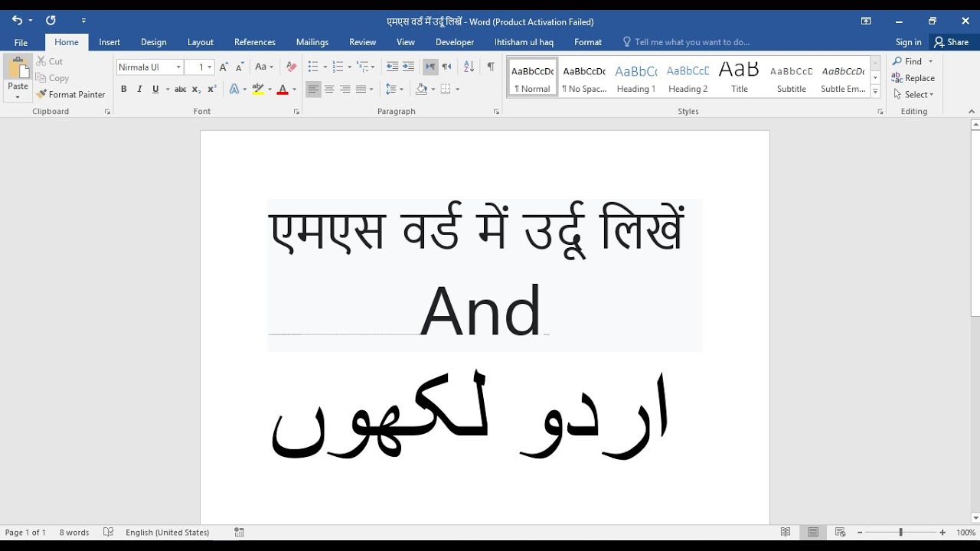Open Line and Paragraph Spacing
The image size is (980, 551).
pos(391,90)
